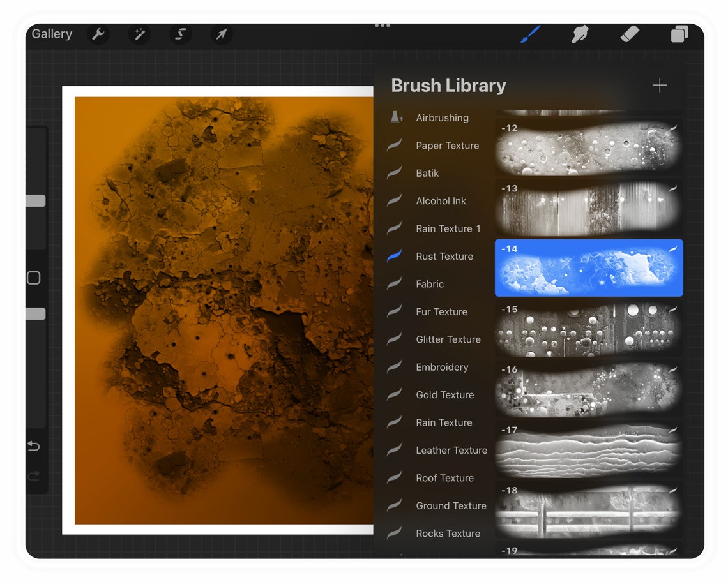Screen dimensions: 728x582
Task: Open Adjustments with the magic wand icon
Action: coord(139,34)
